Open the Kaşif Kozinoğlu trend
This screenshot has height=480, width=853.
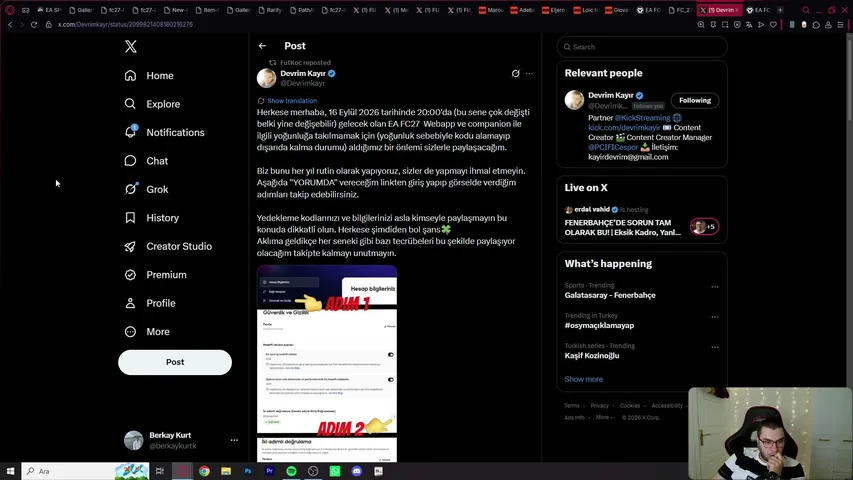point(592,355)
